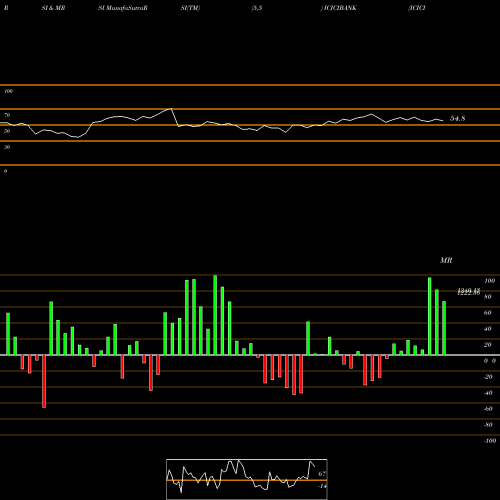Click the "ICICIBANK" symbol label
500x500 pixels.
pyautogui.click(x=340, y=8)
